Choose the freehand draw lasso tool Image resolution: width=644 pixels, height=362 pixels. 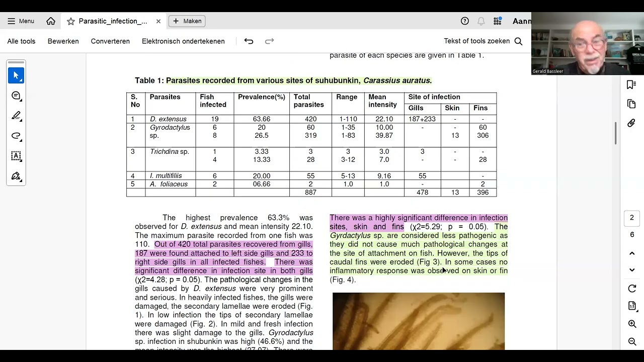pos(16,136)
